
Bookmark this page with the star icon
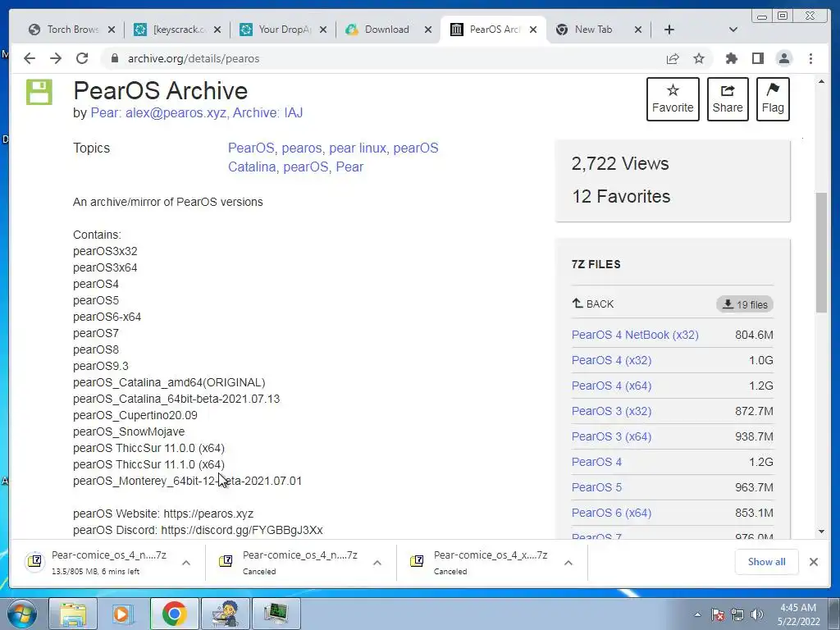pyautogui.click(x=699, y=58)
